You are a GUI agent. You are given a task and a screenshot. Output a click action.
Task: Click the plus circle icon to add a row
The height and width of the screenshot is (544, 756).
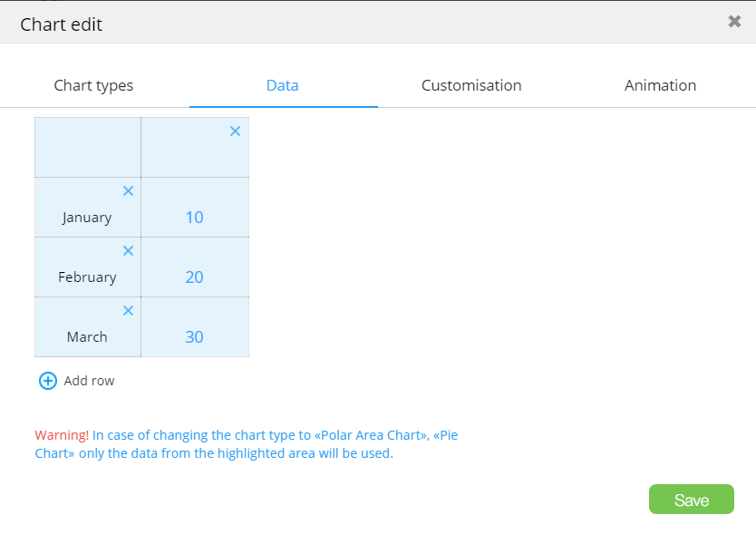point(48,381)
